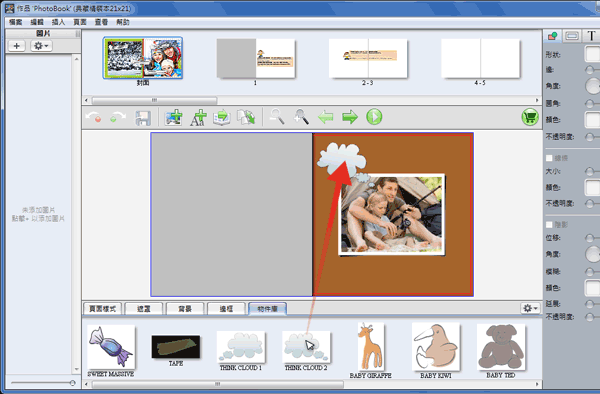Click the shape section 角度 angle dial
Viewport: 600px width, 394px height.
tap(593, 86)
